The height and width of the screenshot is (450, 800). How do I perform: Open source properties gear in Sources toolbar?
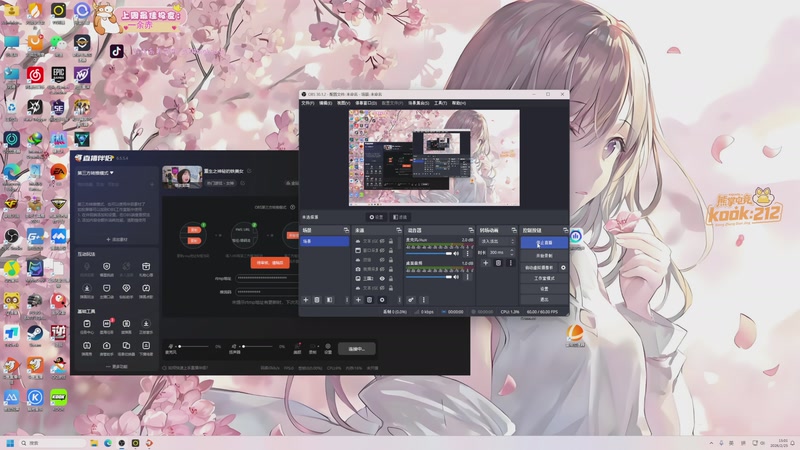click(382, 300)
